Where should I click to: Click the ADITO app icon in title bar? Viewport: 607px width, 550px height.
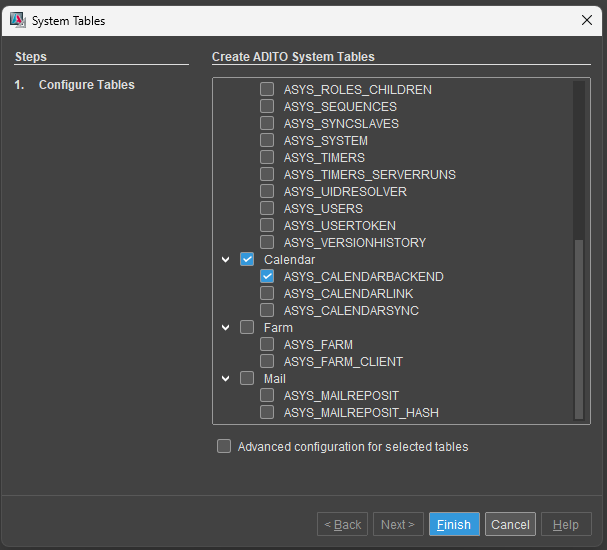pyautogui.click(x=18, y=20)
